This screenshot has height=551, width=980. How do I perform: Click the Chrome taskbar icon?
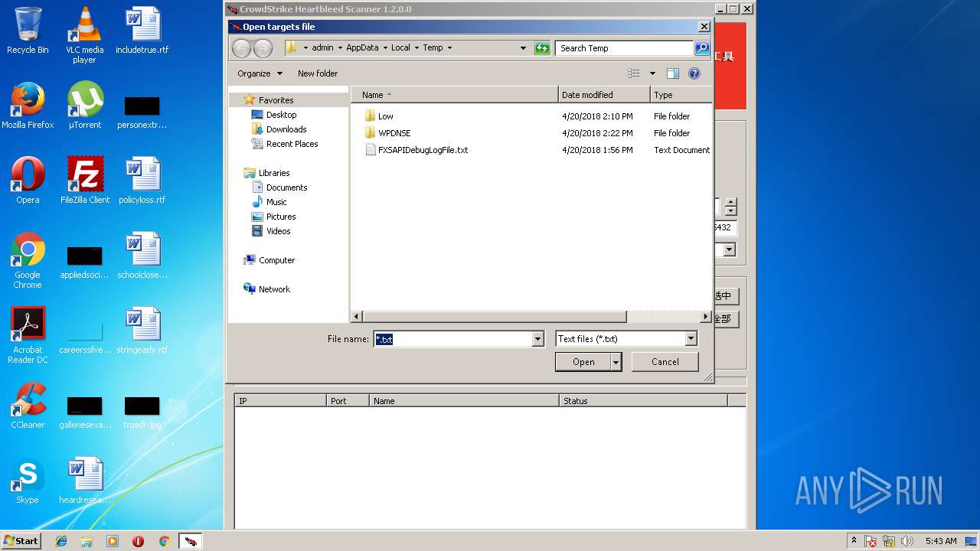(x=163, y=541)
